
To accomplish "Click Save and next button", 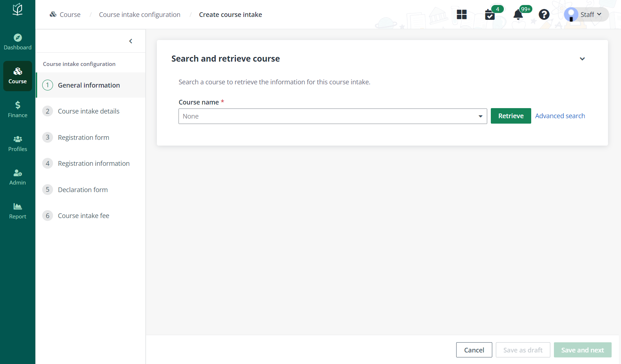I will coord(582,350).
